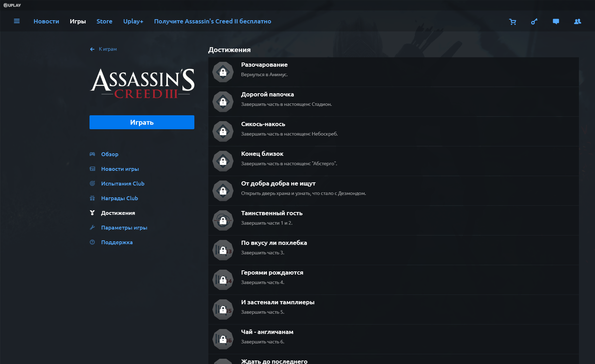Open Новости игры section
595x364 pixels.
tap(120, 169)
